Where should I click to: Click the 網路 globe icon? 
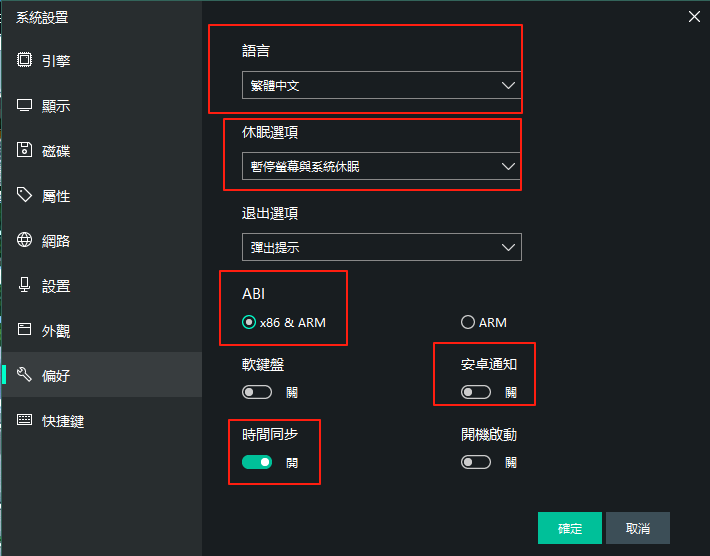pyautogui.click(x=24, y=240)
